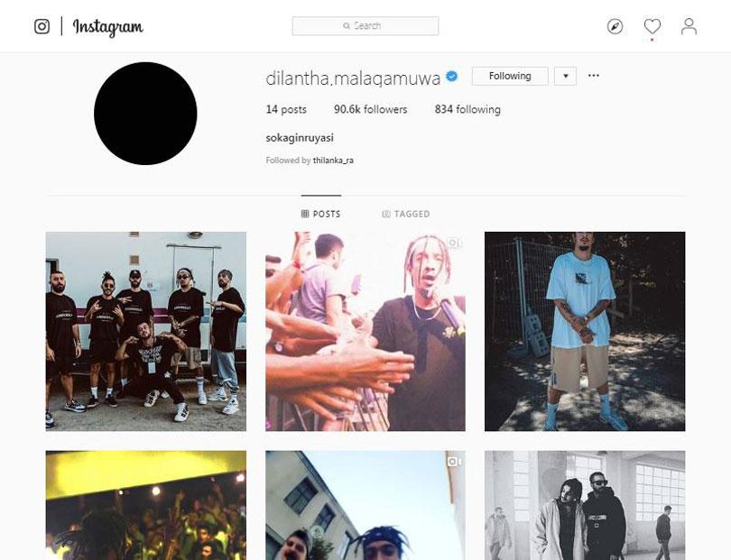731x560 pixels.
Task: Click the Instagram wordmark logo
Action: pos(107,27)
